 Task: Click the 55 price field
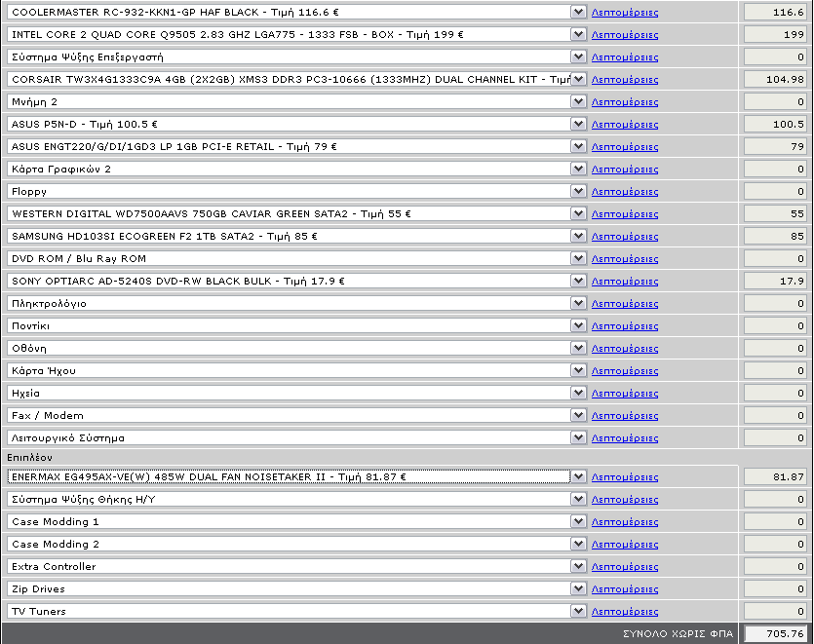(x=776, y=213)
